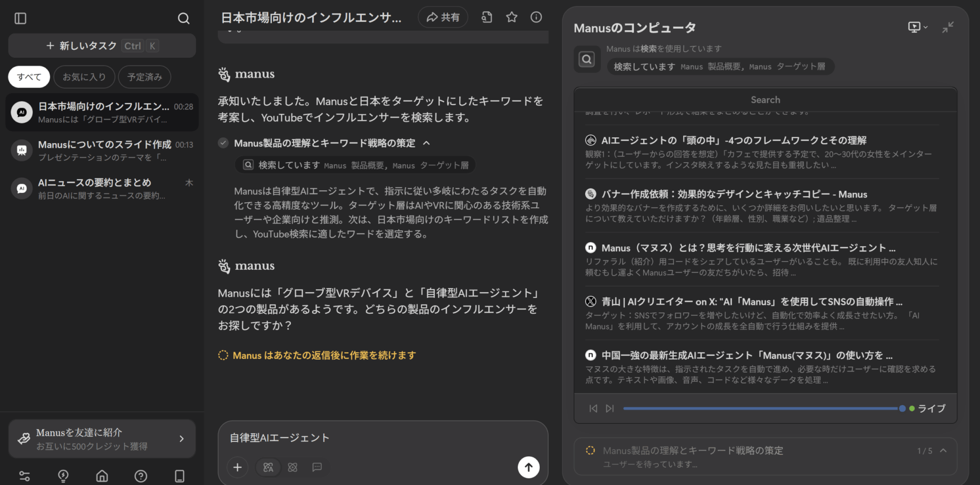Click the home icon in bottom bar
The image size is (980, 485).
point(102,476)
